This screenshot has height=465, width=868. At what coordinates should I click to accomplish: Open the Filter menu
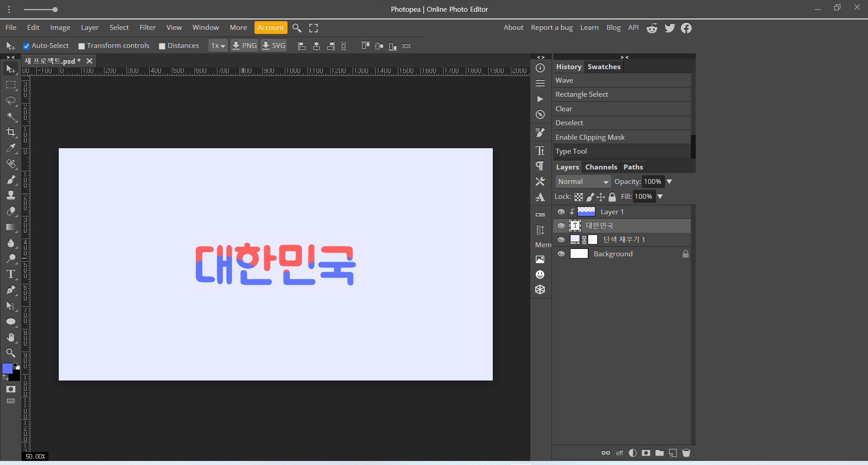[147, 28]
